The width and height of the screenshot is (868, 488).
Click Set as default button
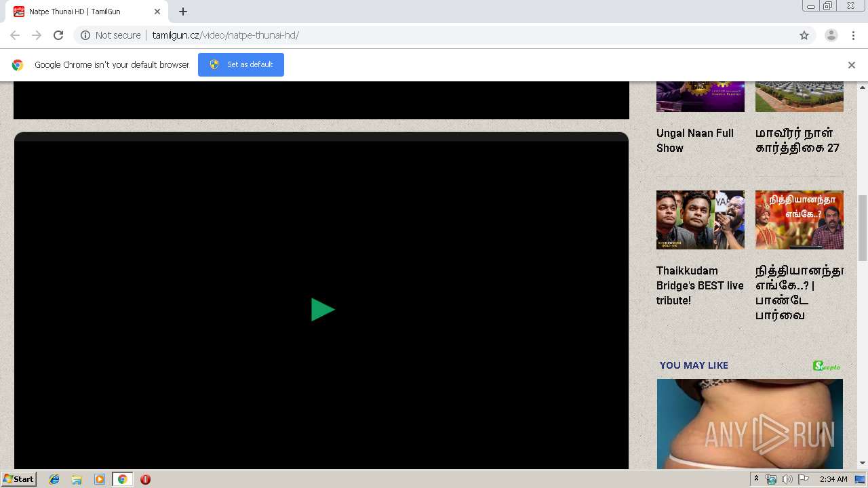(241, 65)
